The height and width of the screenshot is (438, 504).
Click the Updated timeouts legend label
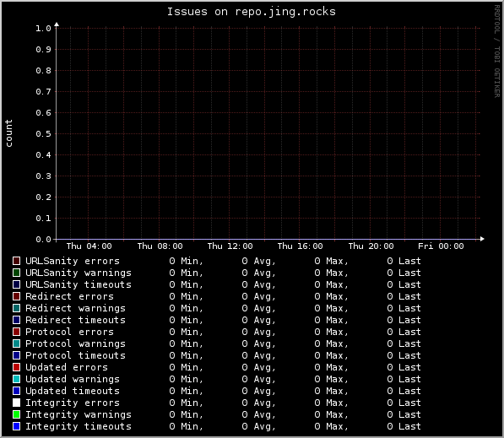pos(73,391)
